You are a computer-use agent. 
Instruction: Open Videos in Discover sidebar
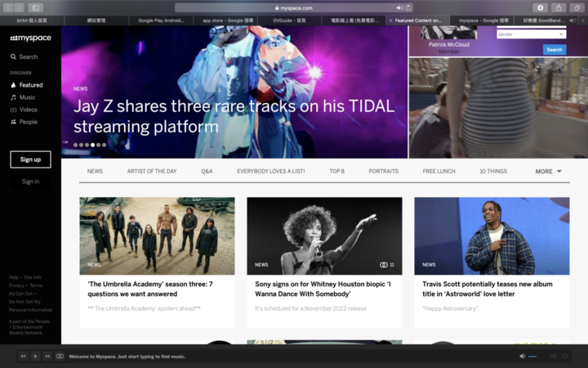click(24, 110)
